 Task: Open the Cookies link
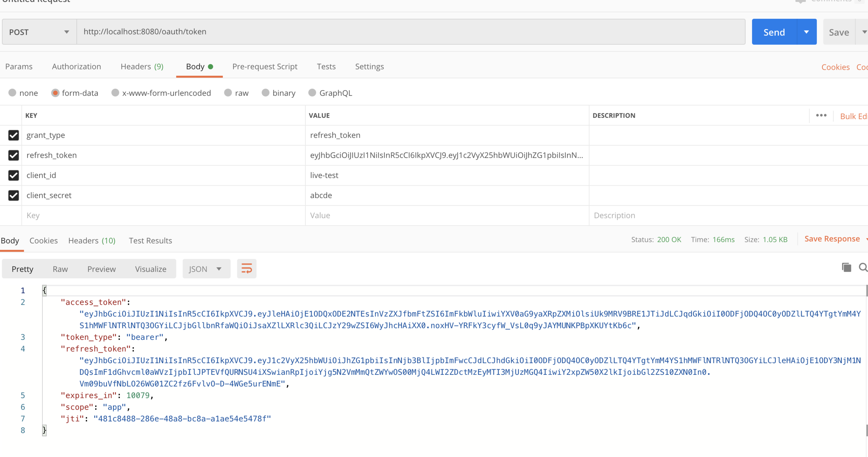(x=835, y=67)
